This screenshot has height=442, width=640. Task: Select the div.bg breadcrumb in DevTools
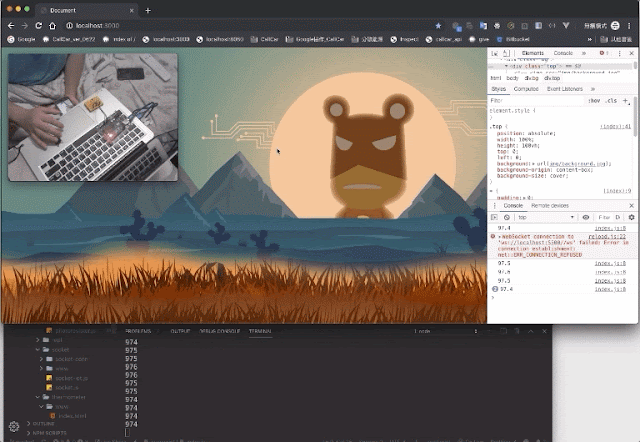531,78
